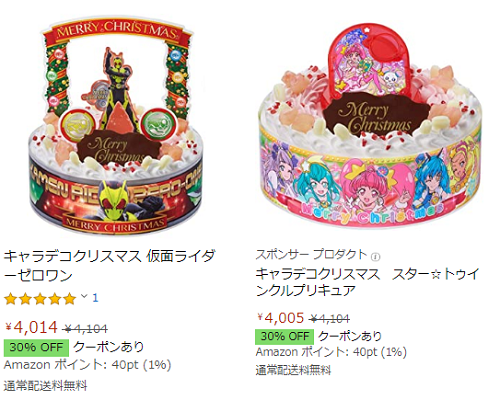Click クーポンあり beside the Kamen Rider price
Screen dimensions: 500x400
tap(108, 347)
